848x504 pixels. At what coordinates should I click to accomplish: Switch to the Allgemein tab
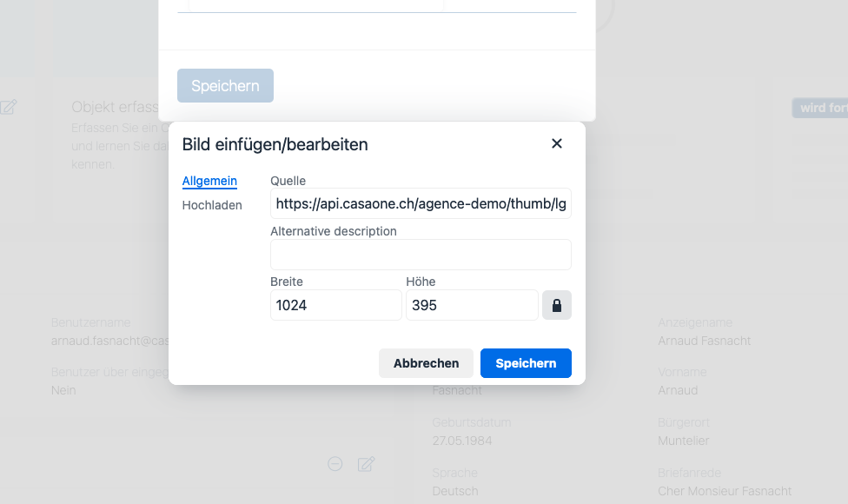(209, 181)
